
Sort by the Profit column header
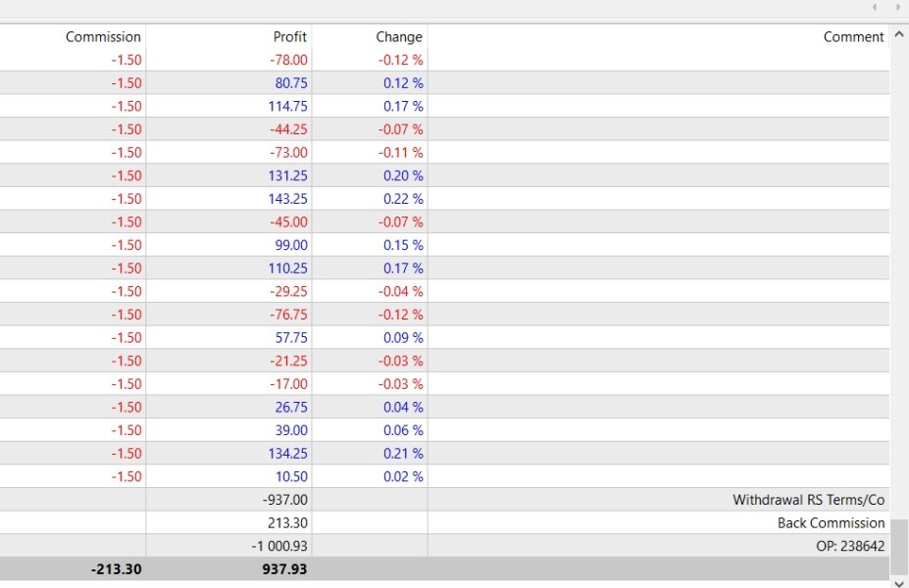click(289, 36)
